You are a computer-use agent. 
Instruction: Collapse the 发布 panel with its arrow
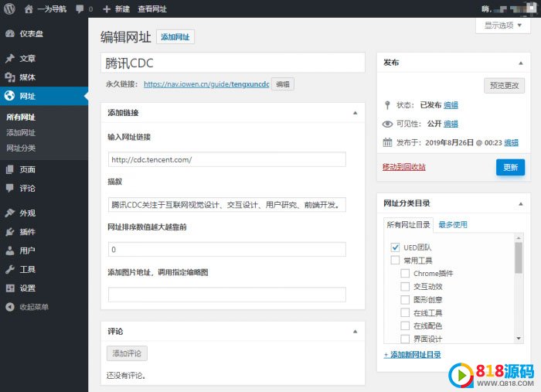(x=521, y=63)
